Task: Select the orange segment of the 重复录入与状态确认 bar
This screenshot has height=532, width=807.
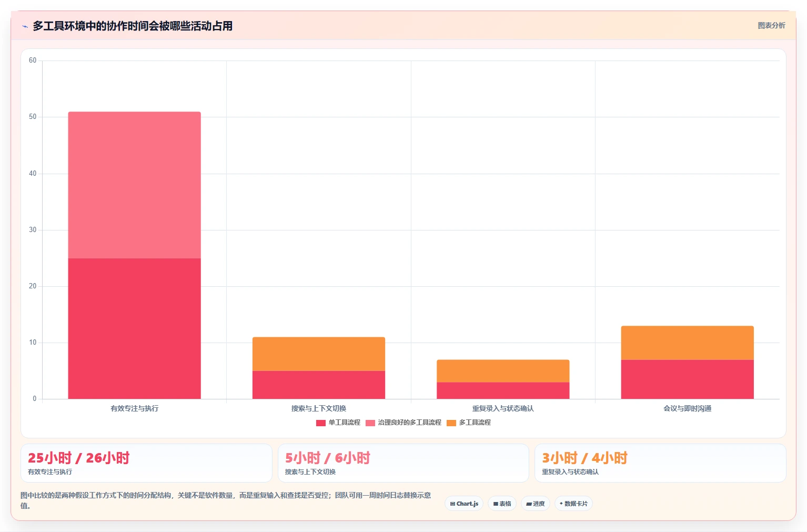Action: pyautogui.click(x=503, y=371)
